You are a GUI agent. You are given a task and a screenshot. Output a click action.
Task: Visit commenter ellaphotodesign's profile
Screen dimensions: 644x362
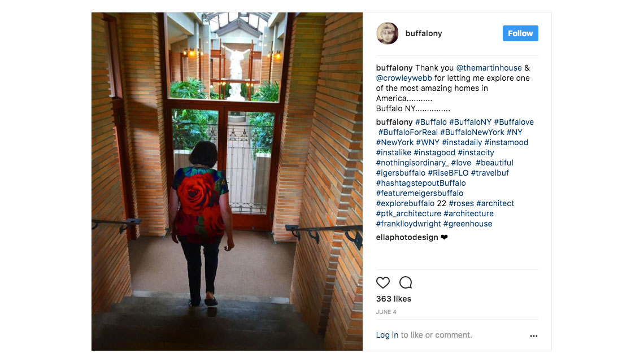point(407,237)
